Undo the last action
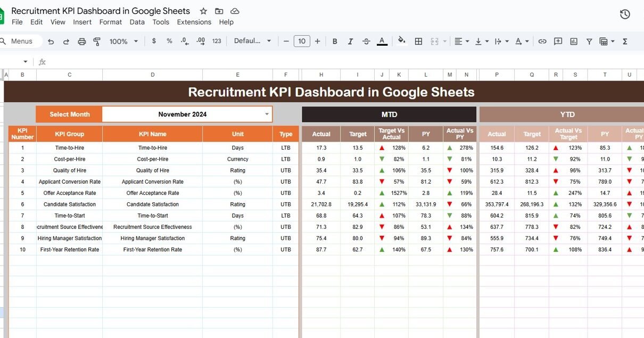Image resolution: width=644 pixels, height=338 pixels. (51, 42)
